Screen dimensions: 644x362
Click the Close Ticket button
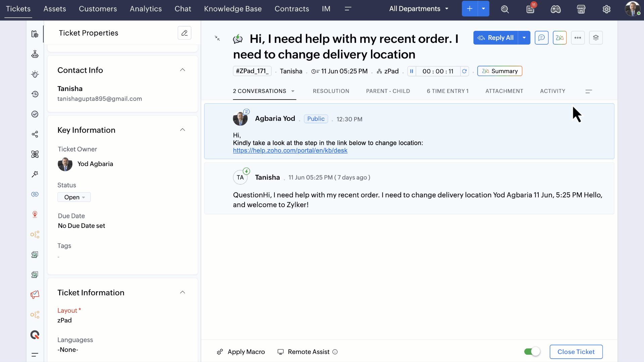[576, 352]
